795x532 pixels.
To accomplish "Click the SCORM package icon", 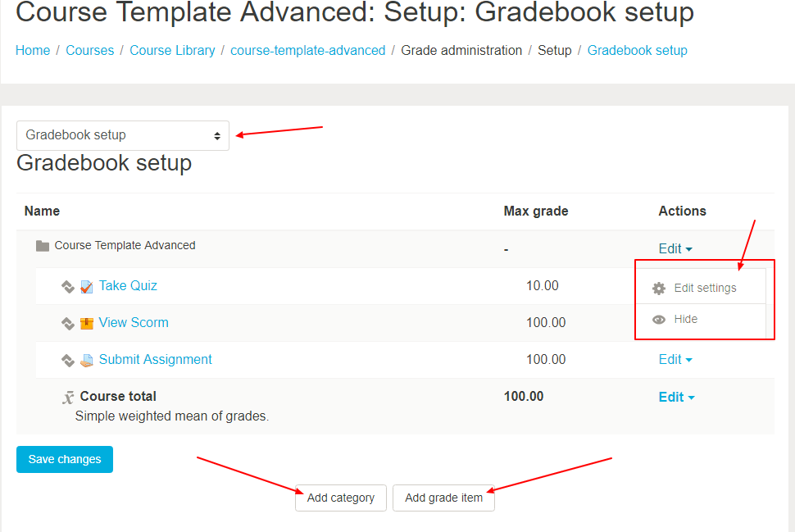I will pos(87,323).
